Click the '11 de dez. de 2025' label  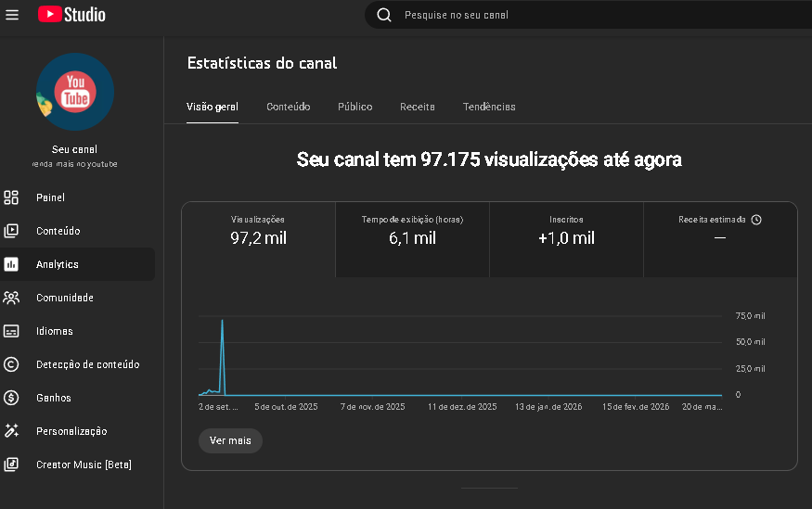[462, 407]
